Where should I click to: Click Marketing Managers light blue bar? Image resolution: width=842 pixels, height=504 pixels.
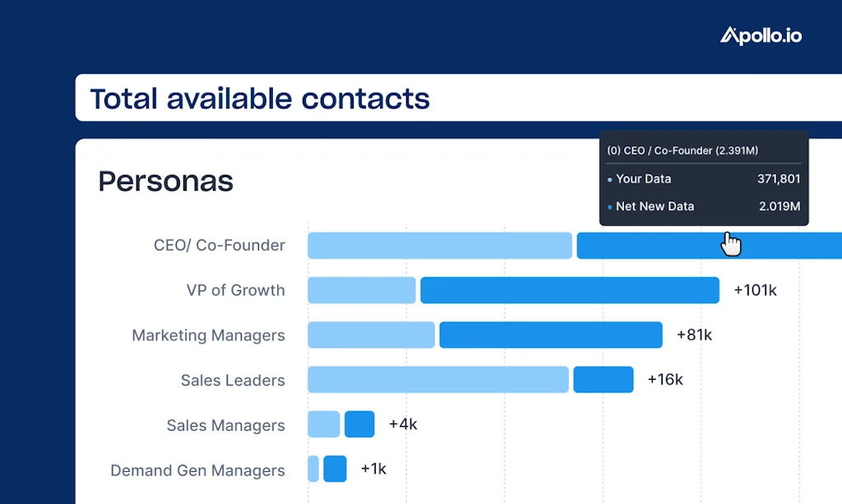point(371,335)
